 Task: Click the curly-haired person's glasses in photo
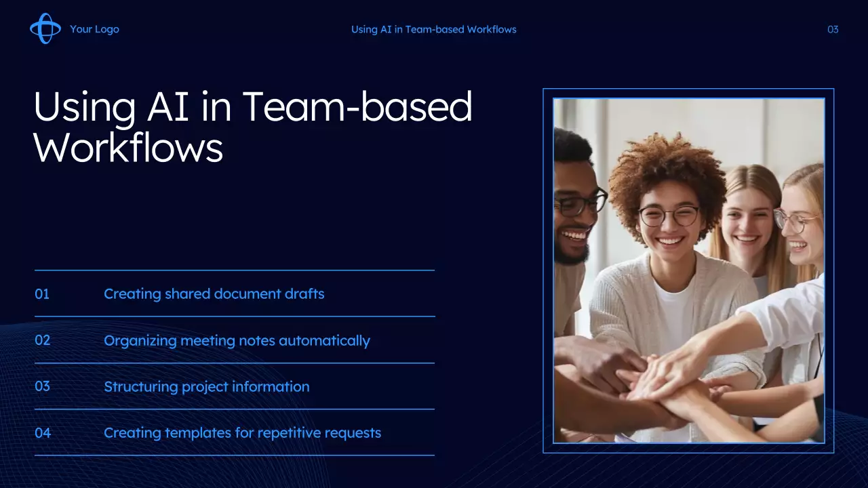(x=668, y=216)
